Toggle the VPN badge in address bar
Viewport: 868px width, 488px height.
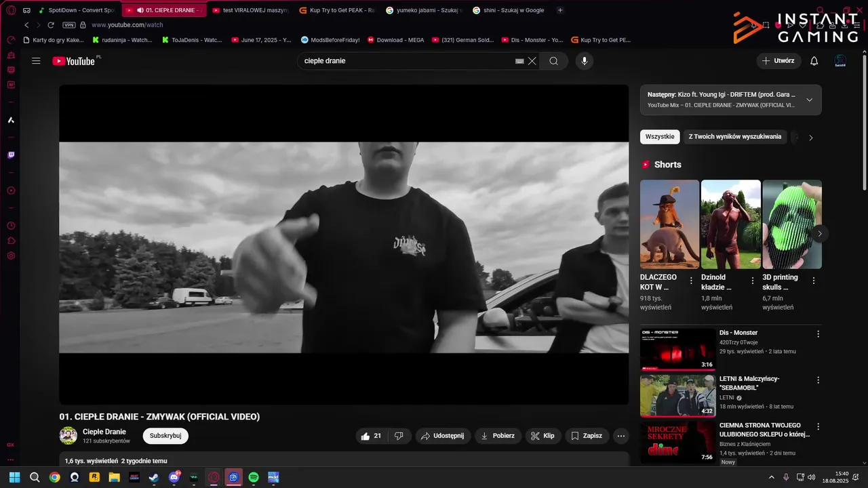pyautogui.click(x=68, y=25)
